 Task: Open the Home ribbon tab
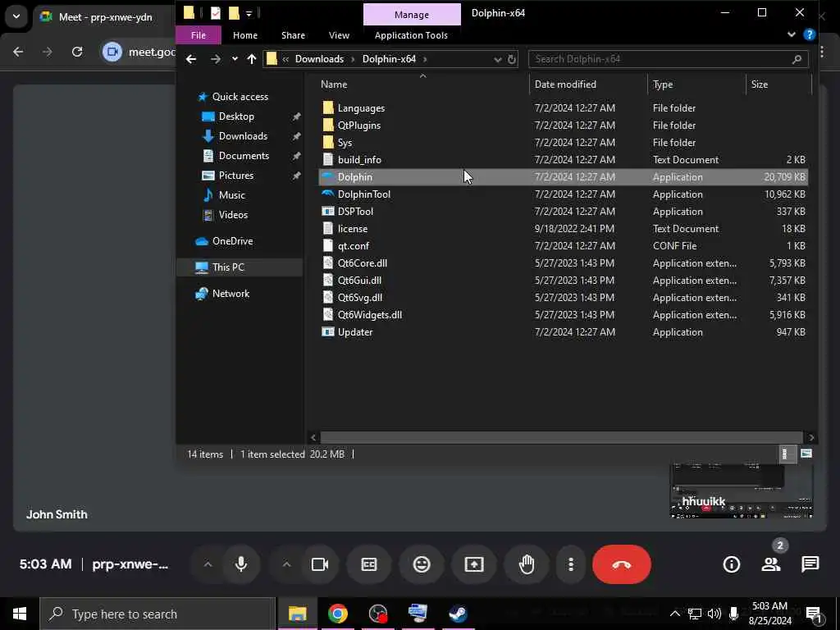coord(245,35)
